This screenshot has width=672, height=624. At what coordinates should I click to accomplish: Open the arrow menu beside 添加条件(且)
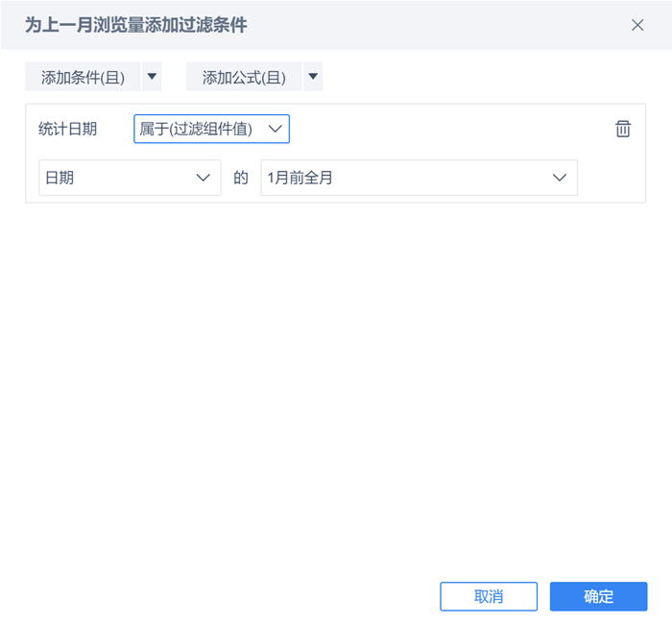pos(152,77)
